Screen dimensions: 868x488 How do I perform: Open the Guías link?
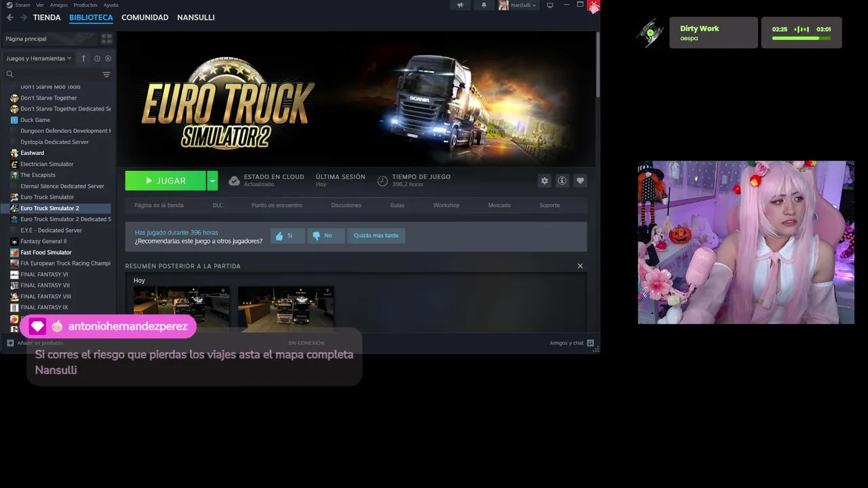[397, 205]
